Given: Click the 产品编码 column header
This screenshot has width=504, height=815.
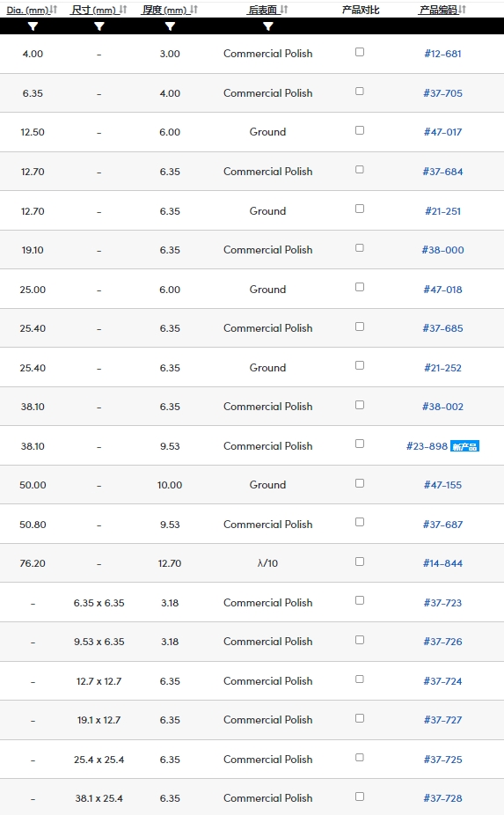Looking at the screenshot, I should point(439,10).
